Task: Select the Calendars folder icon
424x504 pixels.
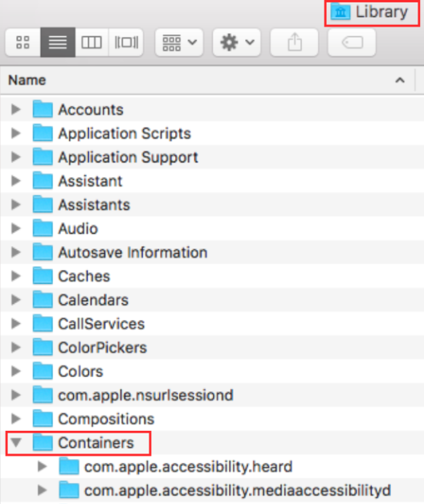Action: (43, 299)
